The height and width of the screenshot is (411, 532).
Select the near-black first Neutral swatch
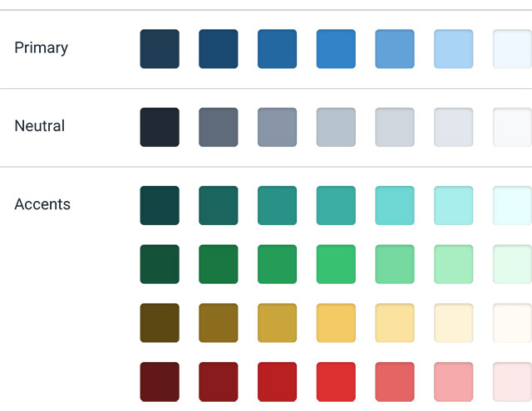click(x=160, y=127)
